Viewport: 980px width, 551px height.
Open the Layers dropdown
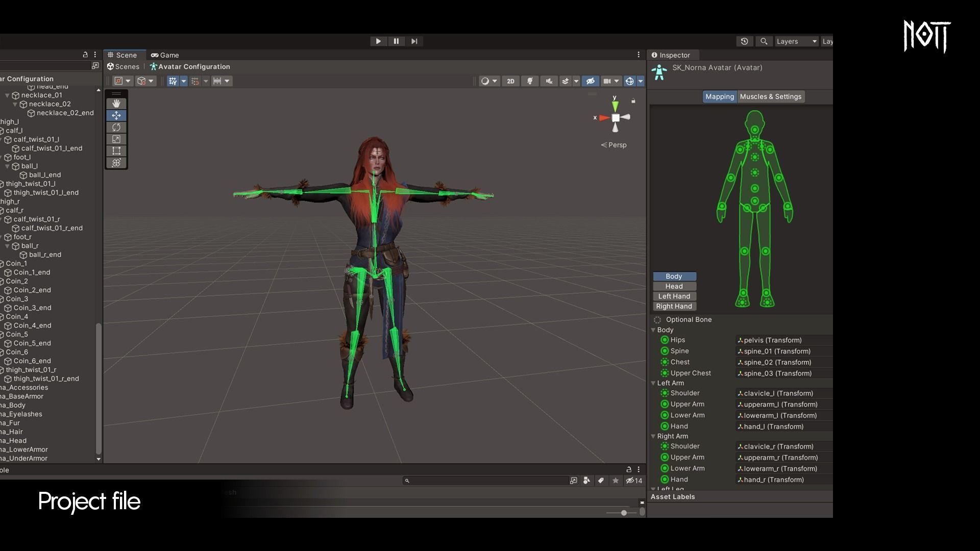point(796,41)
